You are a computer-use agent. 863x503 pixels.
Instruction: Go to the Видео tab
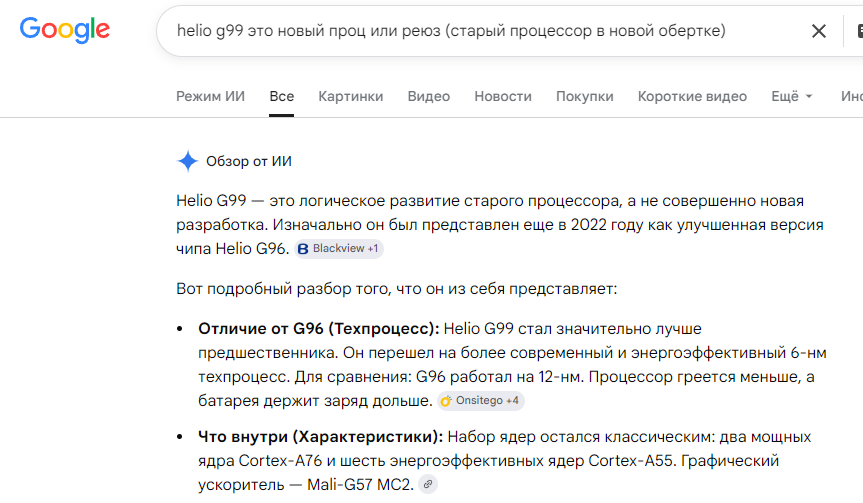pos(429,96)
